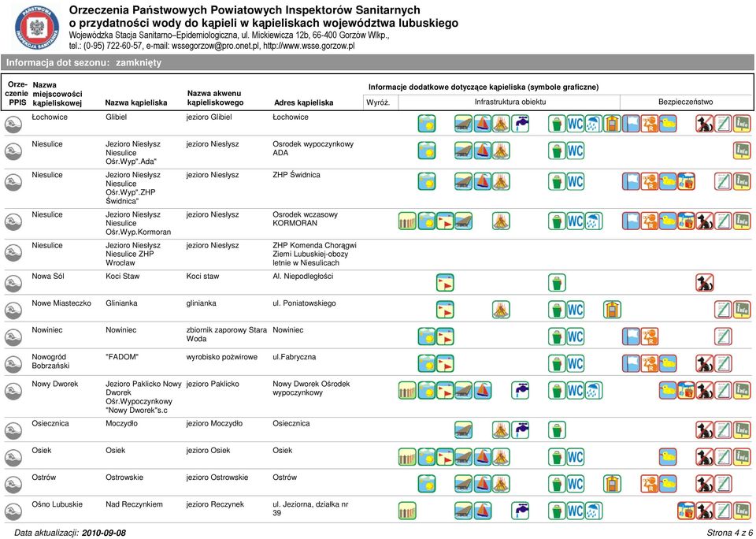Select "zbiornik zaporowy Stara Woda" cell
The image size is (756, 539).
(227, 335)
